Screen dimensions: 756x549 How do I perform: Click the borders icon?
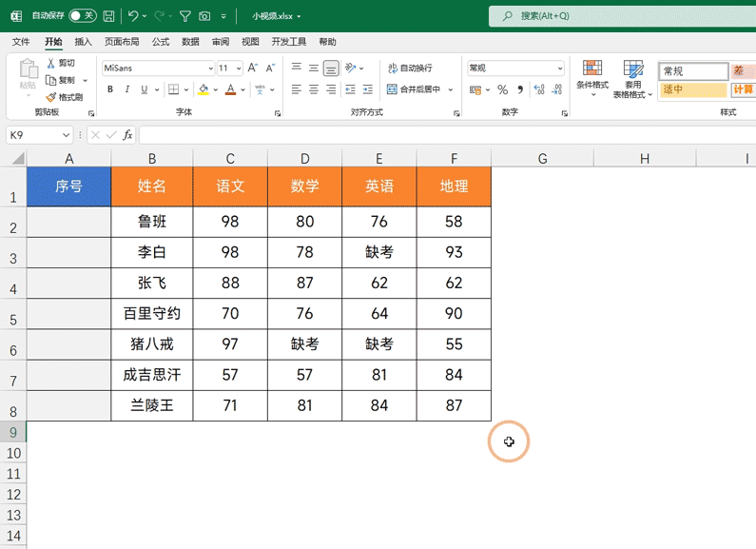pos(174,89)
